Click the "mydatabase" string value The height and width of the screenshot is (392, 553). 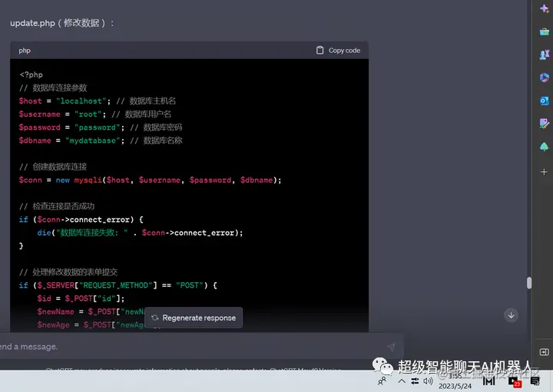pyautogui.click(x=93, y=140)
